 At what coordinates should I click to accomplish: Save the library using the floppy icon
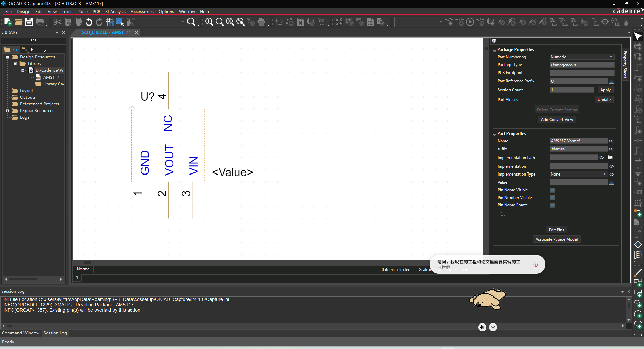point(29,22)
